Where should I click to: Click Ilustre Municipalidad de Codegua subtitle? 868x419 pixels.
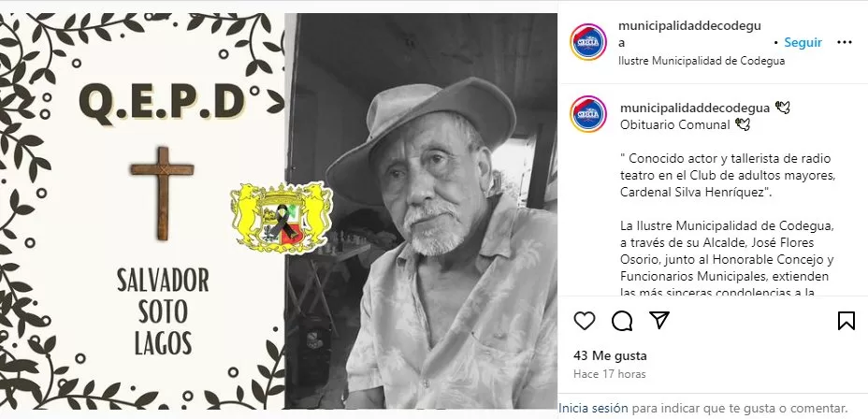click(702, 62)
